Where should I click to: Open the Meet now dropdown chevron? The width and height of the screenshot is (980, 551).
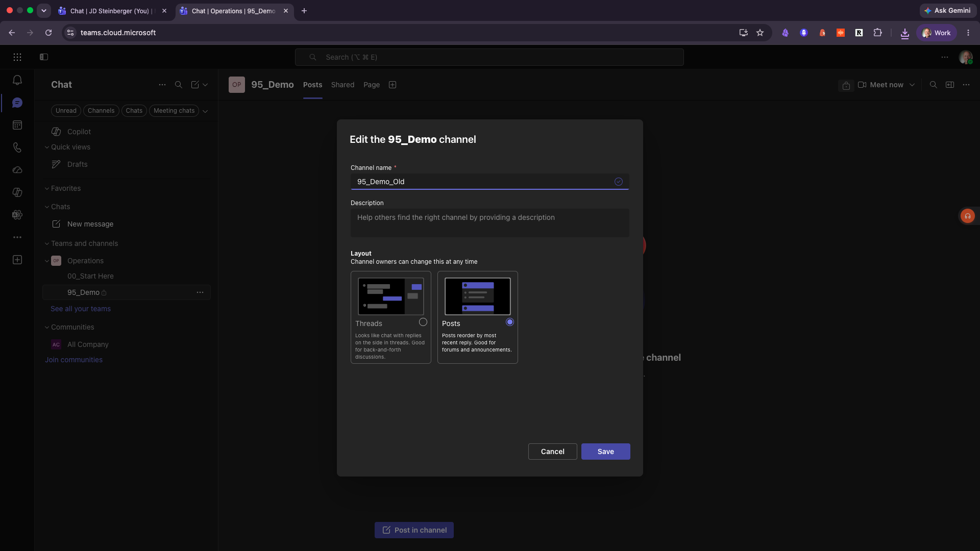[912, 85]
